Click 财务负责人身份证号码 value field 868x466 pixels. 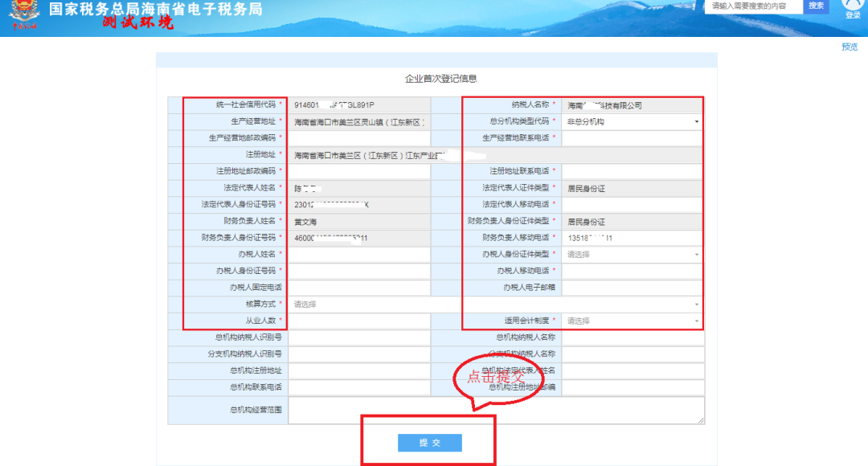(x=358, y=238)
